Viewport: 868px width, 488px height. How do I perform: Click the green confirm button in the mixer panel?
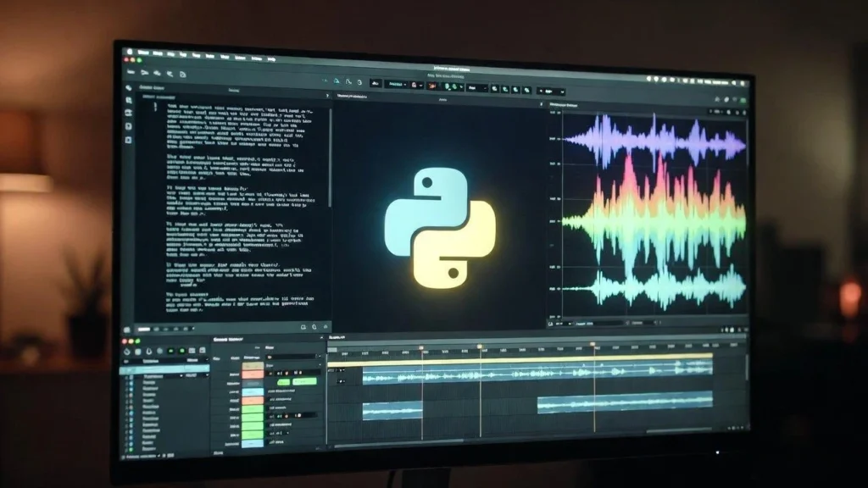[x=282, y=381]
